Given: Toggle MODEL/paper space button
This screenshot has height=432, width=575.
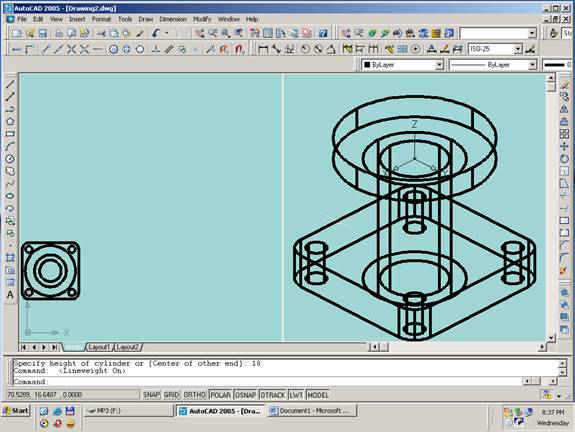Looking at the screenshot, I should tap(318, 395).
